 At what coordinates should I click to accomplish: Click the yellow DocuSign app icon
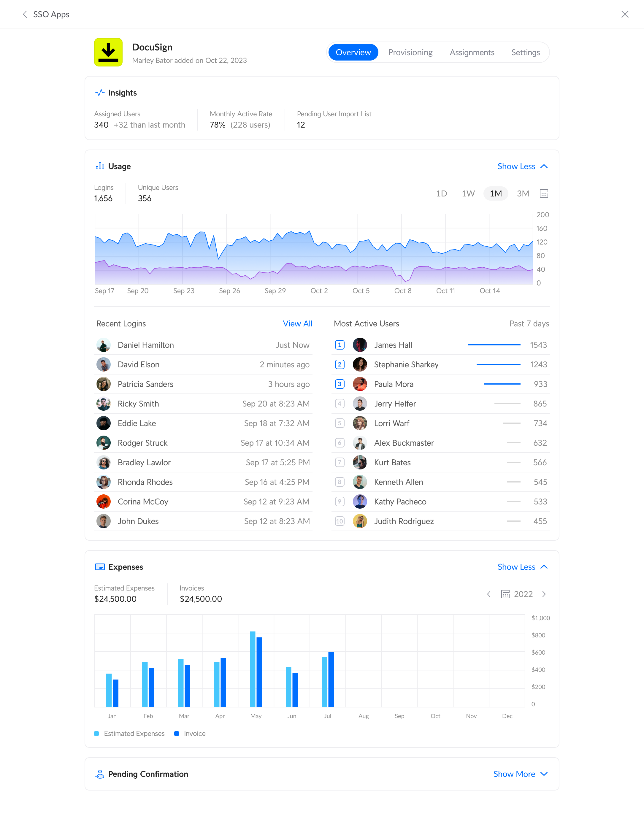108,52
